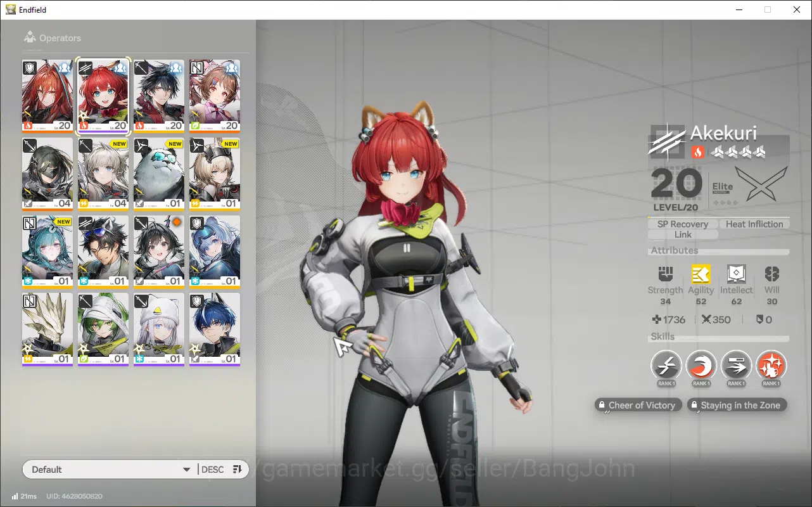Select the masked dark-haired level 04 operator
The width and height of the screenshot is (812, 507).
48,174
